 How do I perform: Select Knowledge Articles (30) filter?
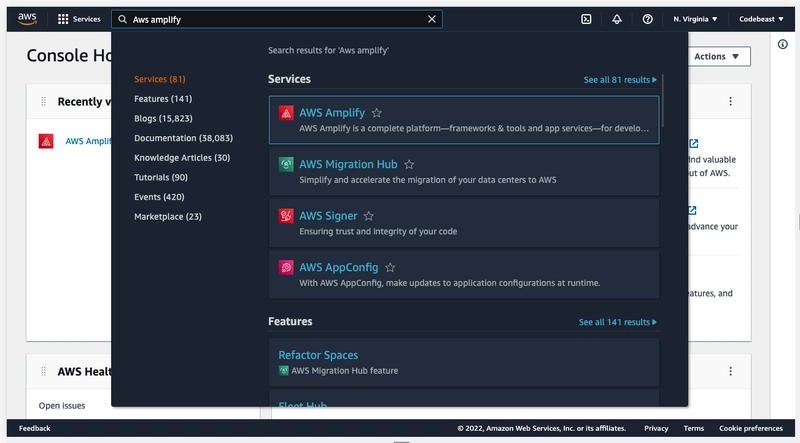182,158
